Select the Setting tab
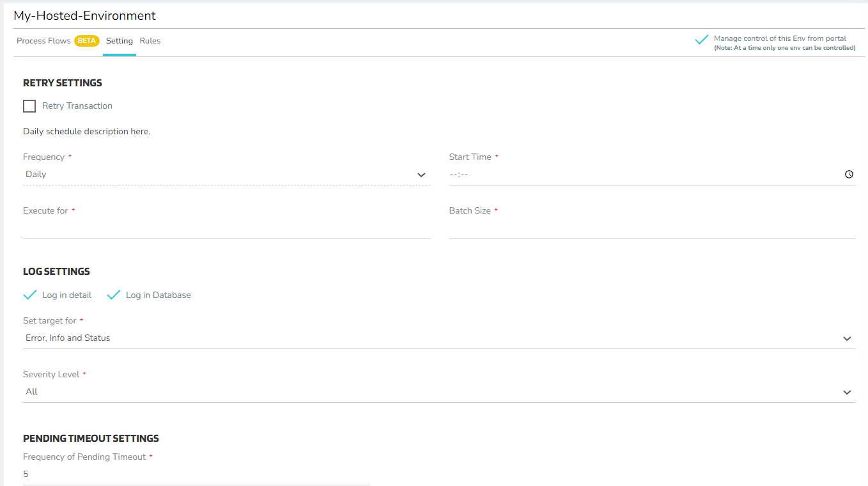 click(x=120, y=41)
